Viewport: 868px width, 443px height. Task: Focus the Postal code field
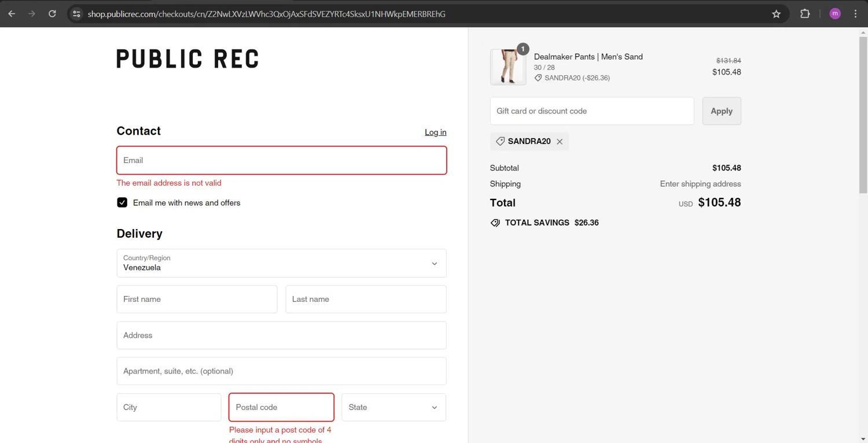click(281, 407)
